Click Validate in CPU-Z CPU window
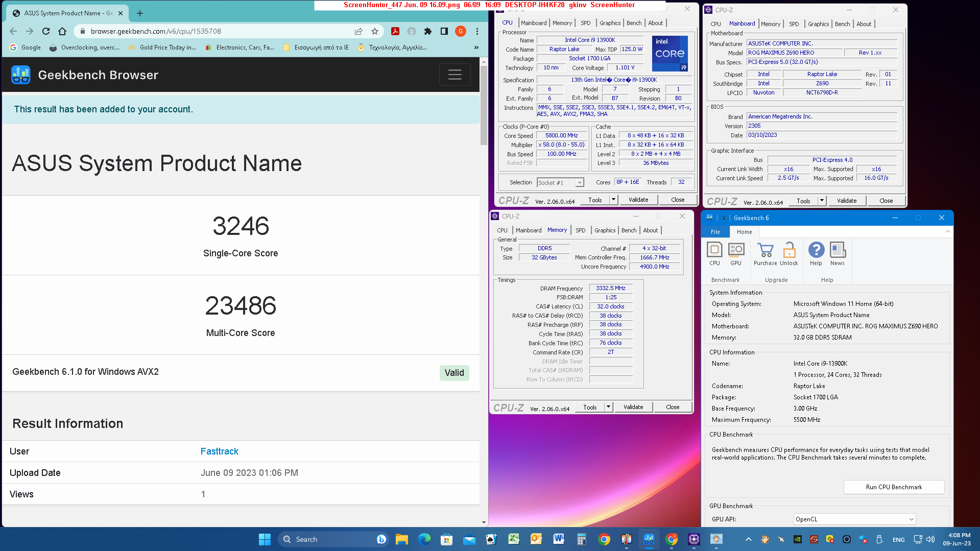980x551 pixels. [638, 200]
